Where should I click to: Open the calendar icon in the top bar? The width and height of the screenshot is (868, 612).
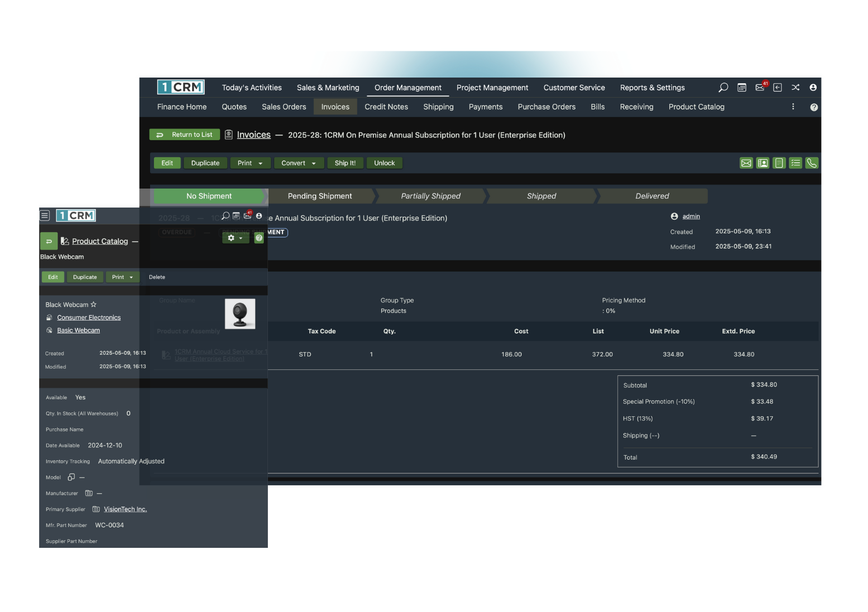pos(741,88)
